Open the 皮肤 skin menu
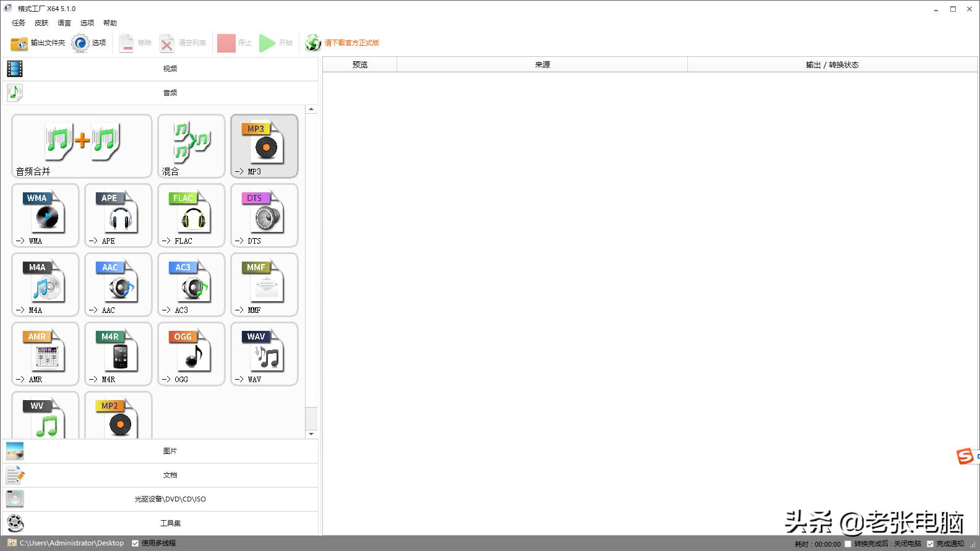This screenshot has width=980, height=551. point(41,23)
